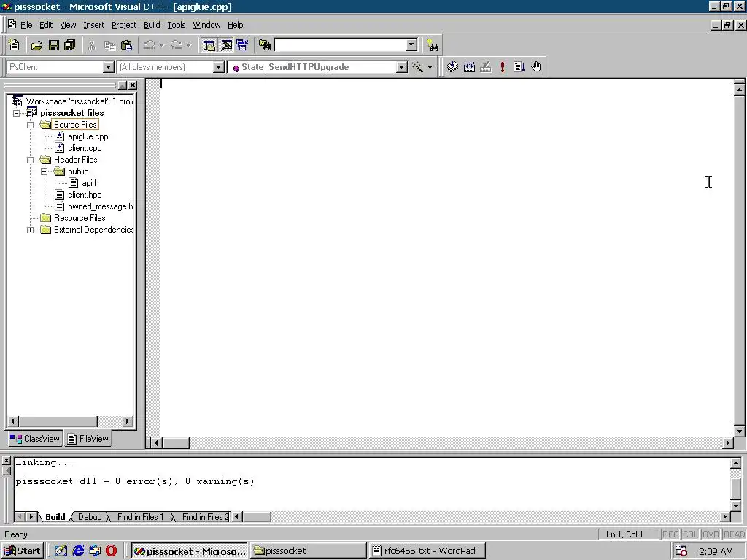This screenshot has width=747, height=560.
Task: Click the Cut scissors icon
Action: (x=92, y=45)
